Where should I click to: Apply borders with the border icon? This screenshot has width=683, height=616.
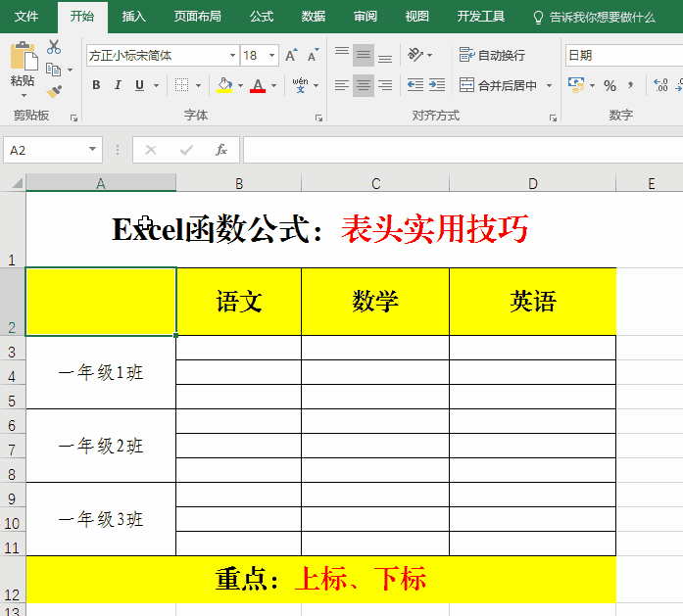(181, 85)
